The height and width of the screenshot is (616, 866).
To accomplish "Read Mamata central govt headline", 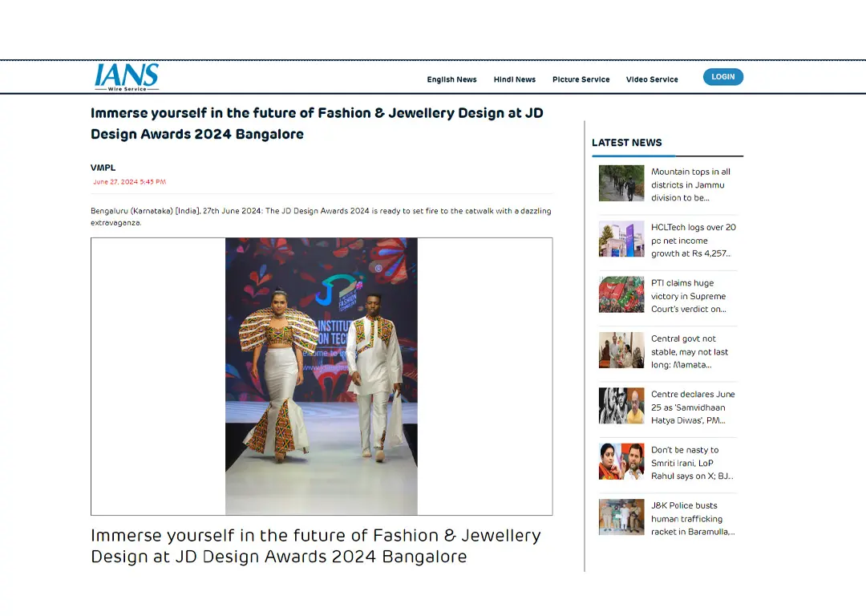I will 690,352.
